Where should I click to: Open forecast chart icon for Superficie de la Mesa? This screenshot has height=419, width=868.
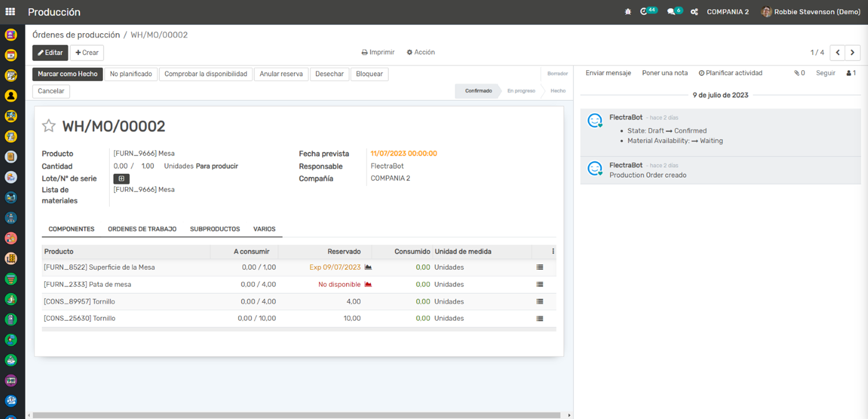(x=368, y=267)
